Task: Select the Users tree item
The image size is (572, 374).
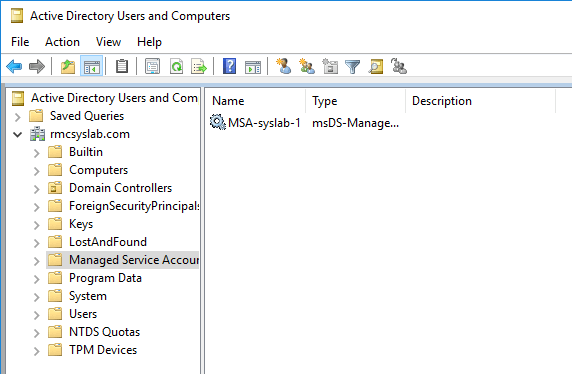Action: tap(83, 314)
